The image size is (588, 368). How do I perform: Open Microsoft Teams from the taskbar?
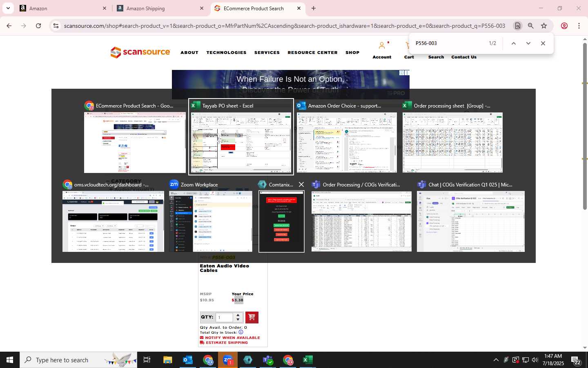(268, 360)
